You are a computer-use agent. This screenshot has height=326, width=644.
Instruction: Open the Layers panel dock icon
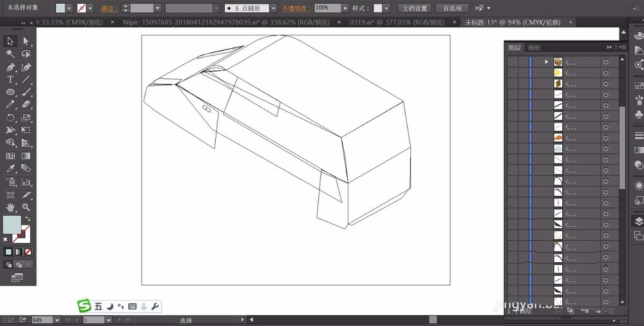[639, 221]
